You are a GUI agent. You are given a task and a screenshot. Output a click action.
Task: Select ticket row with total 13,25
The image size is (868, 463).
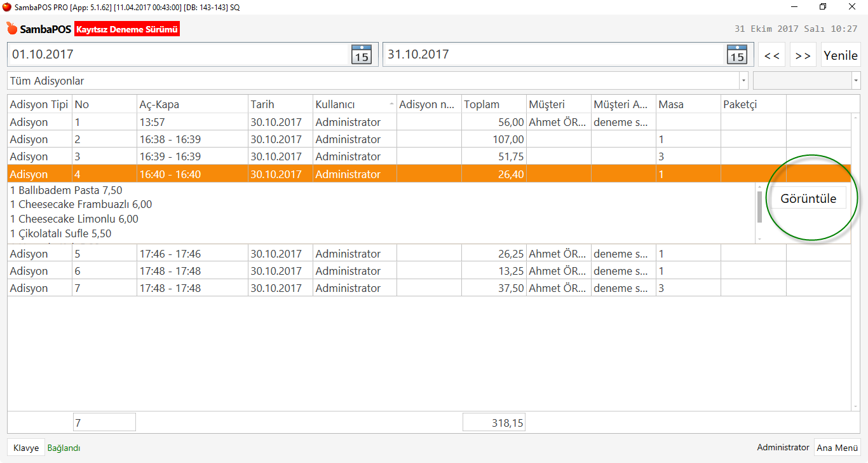(x=429, y=271)
